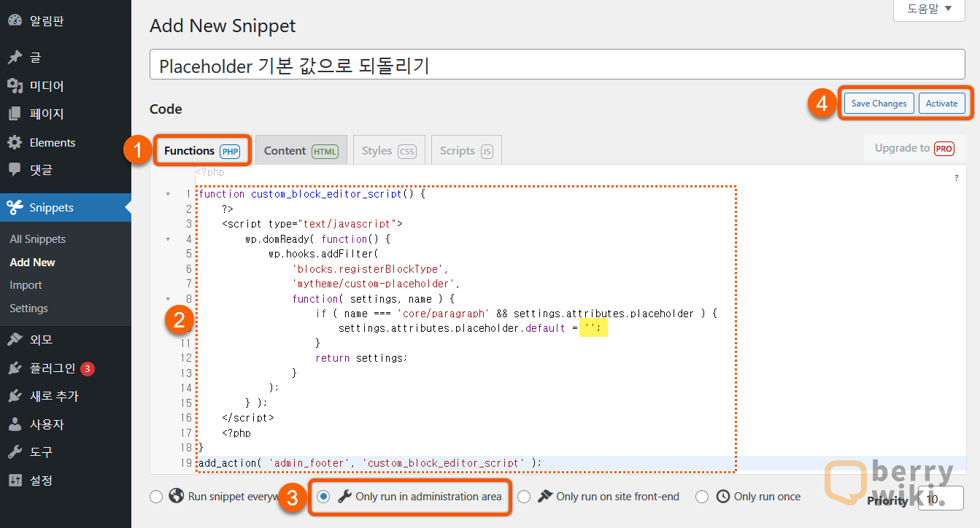
Task: Open All Snippets submenu item
Action: pyautogui.click(x=38, y=239)
